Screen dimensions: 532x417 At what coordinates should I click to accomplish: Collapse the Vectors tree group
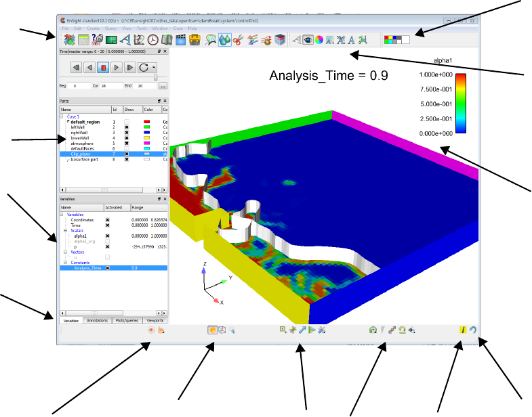click(66, 253)
